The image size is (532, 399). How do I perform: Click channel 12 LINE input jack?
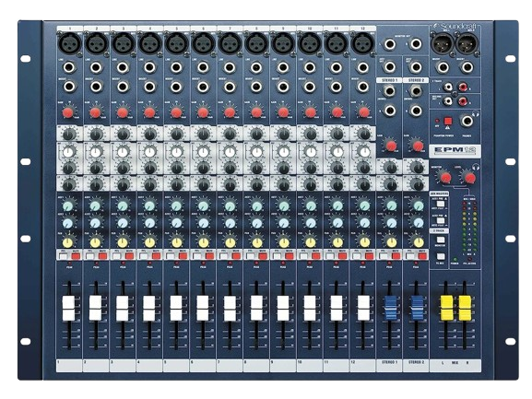(x=363, y=67)
